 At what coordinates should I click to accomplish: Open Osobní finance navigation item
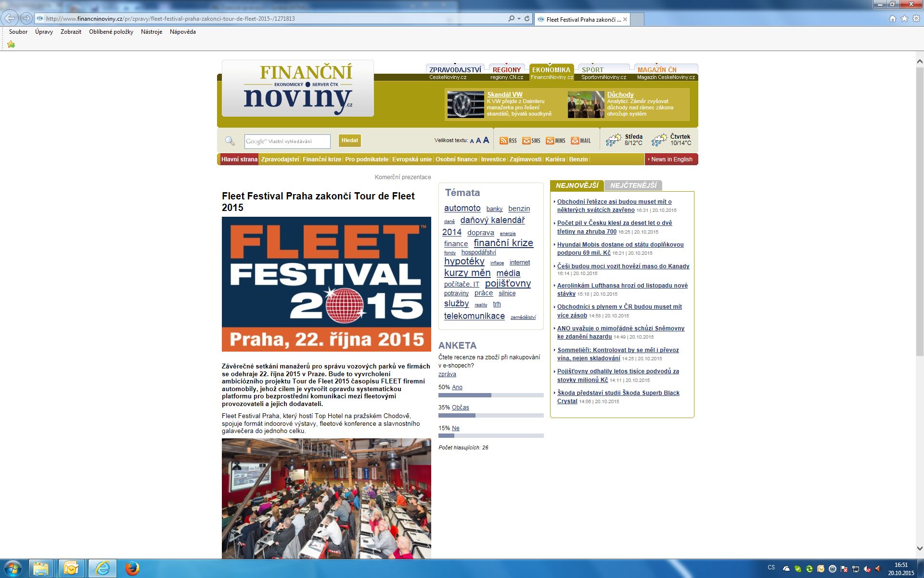pyautogui.click(x=456, y=159)
